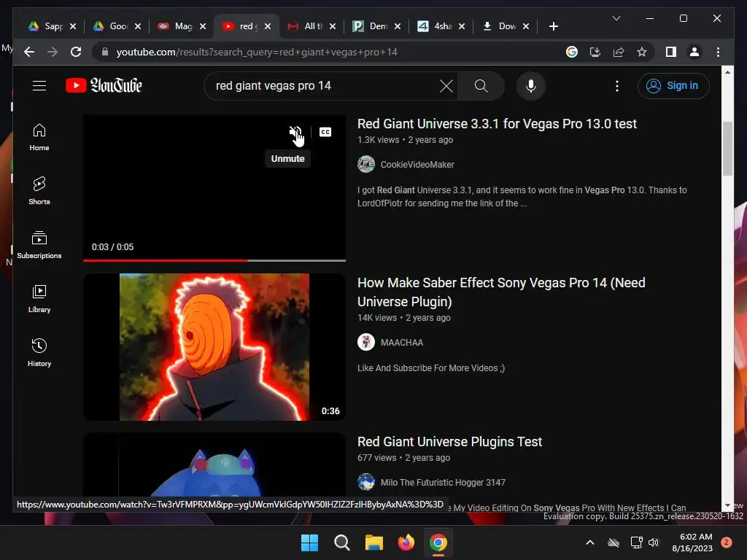Open Saber Effect video thumbnail
This screenshot has height=560, width=747.
coord(214,347)
